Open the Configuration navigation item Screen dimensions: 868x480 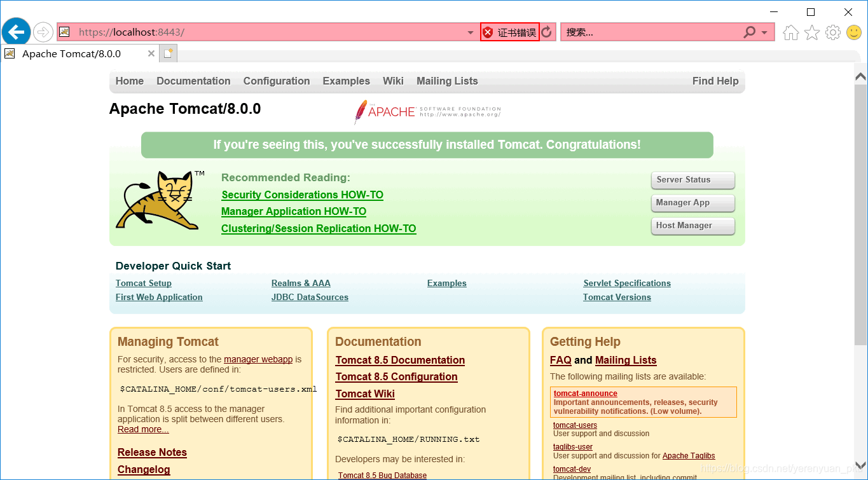(x=277, y=81)
